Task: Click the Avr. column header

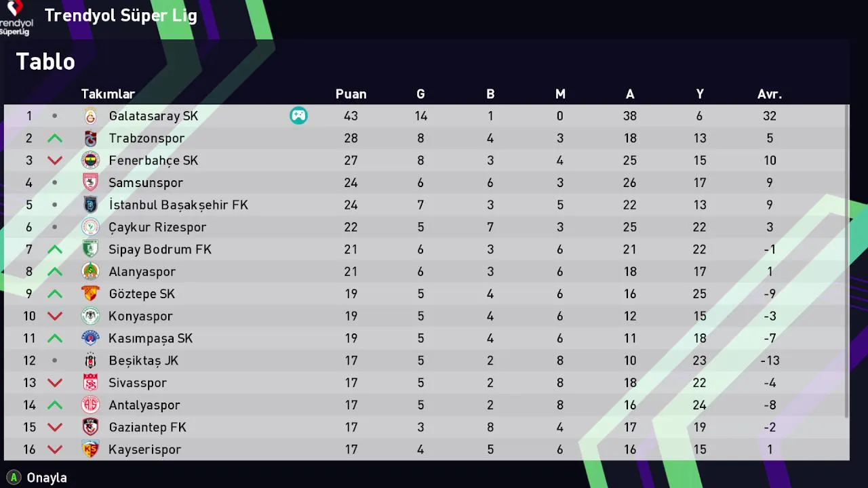Action: pos(770,94)
